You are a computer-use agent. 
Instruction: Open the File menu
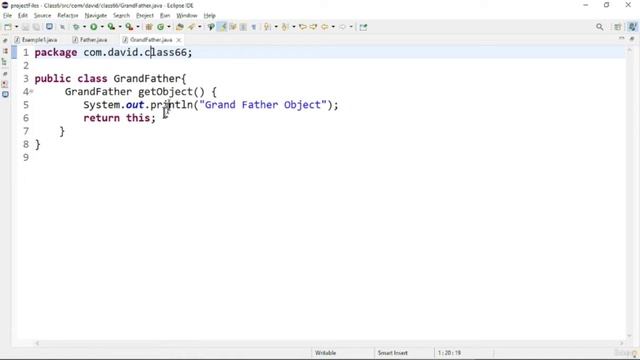point(7,16)
